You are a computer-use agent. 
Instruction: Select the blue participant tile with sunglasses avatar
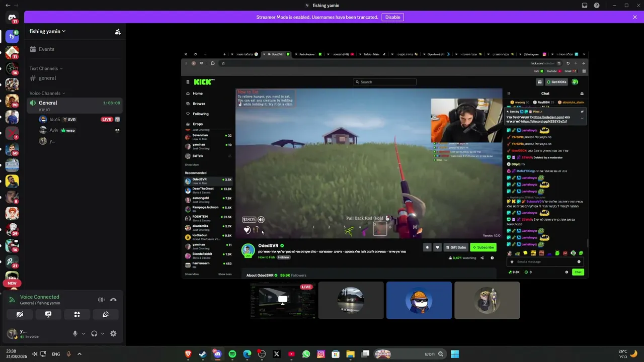coord(419,300)
